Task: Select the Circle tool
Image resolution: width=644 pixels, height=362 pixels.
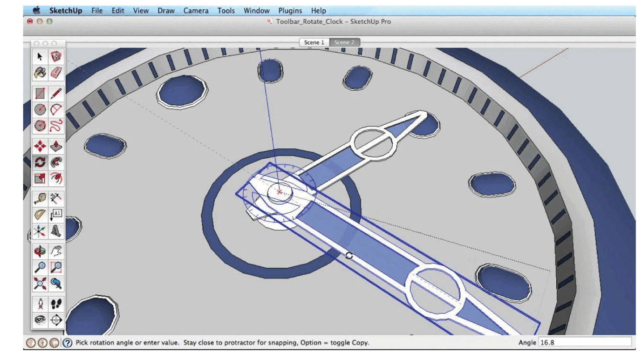Action: coord(40,109)
